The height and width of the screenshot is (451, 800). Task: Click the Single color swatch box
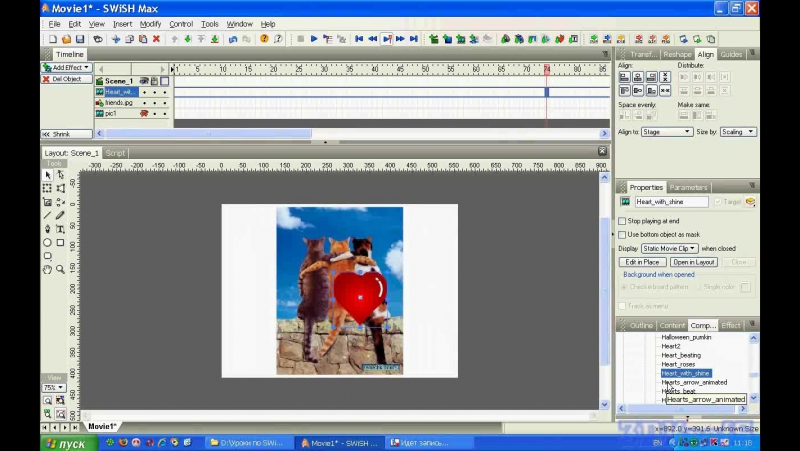coord(745,287)
